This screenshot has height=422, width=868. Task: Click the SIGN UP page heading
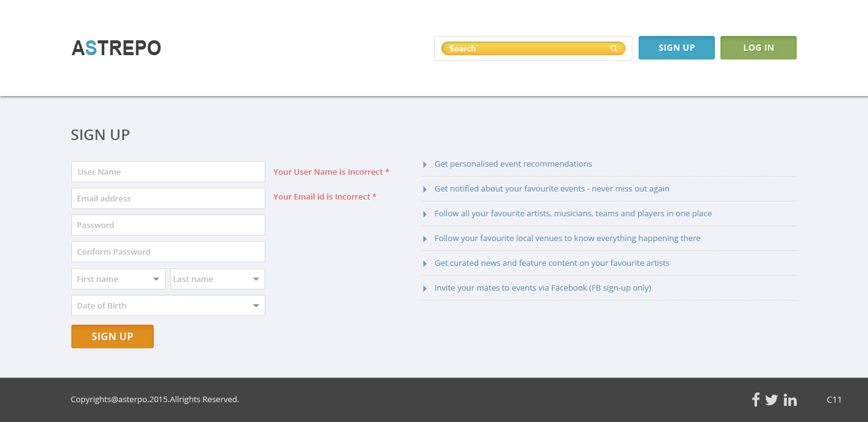click(x=100, y=135)
